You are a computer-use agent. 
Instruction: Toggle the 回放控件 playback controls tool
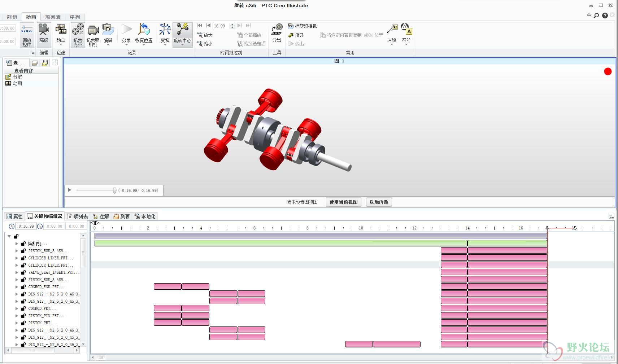pos(27,35)
